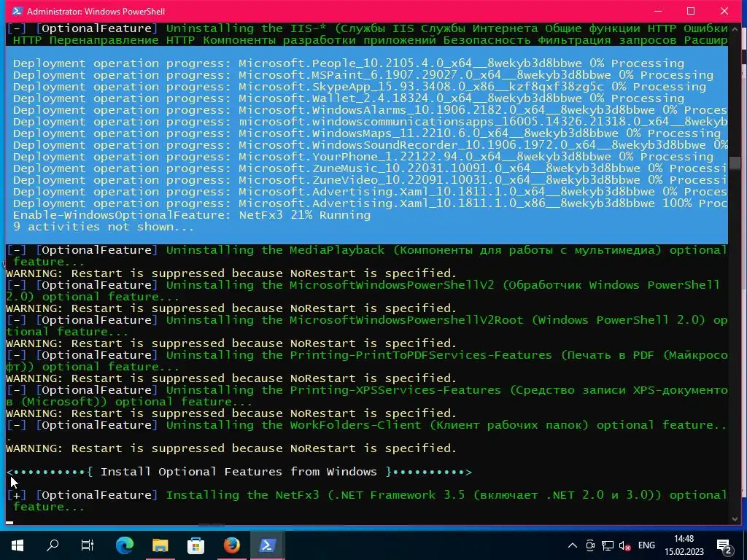747x560 pixels.
Task: Click the PowerShell icon in the title bar
Action: point(17,11)
